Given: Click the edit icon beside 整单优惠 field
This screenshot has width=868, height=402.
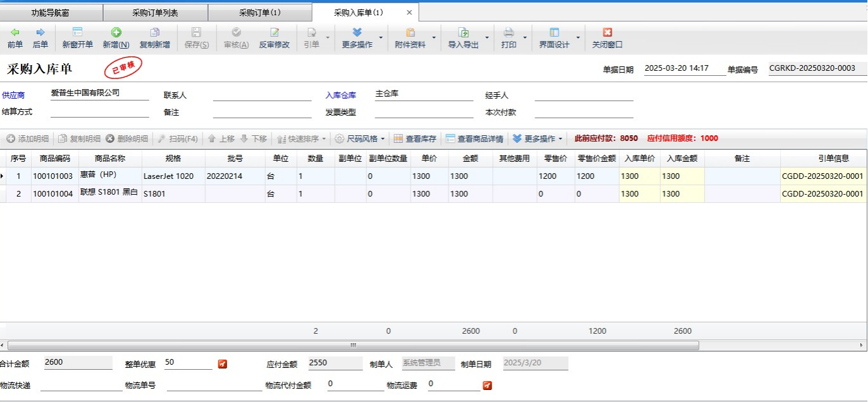Looking at the screenshot, I should pos(222,364).
